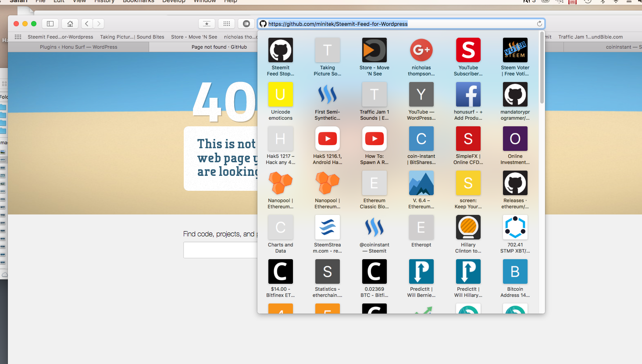Open the Hak5 1217 Hack any favorite
Viewport: 642px width, 364px height.
[281, 139]
